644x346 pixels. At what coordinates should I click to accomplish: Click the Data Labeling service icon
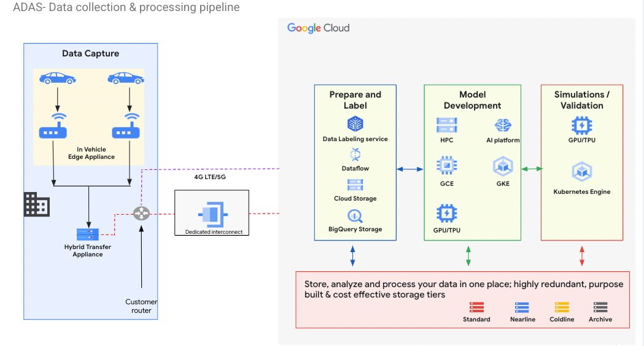coord(355,123)
